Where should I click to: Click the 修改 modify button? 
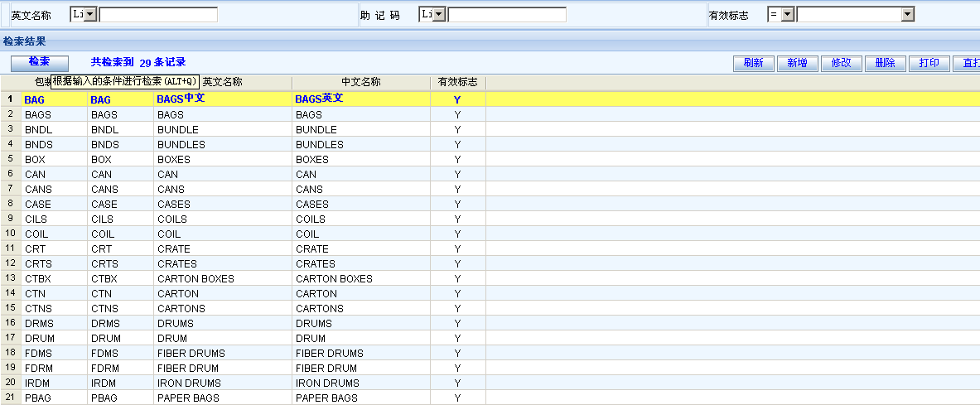[x=841, y=63]
